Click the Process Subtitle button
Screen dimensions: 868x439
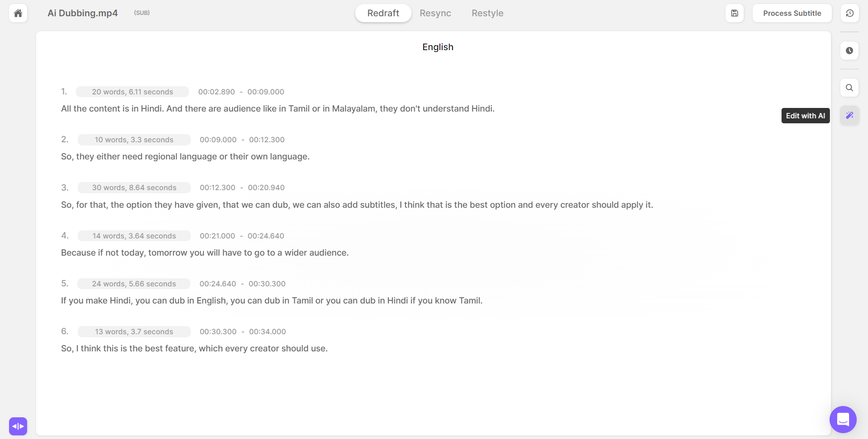(792, 13)
